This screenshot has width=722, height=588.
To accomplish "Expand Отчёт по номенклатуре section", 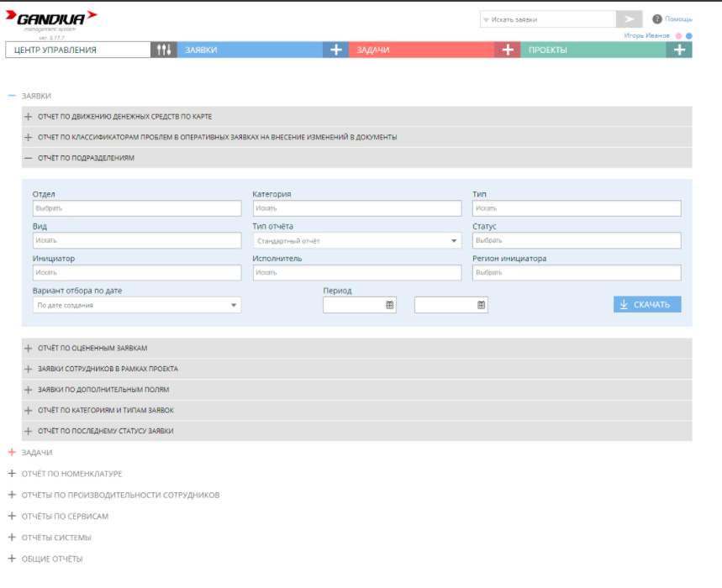I will [x=12, y=474].
